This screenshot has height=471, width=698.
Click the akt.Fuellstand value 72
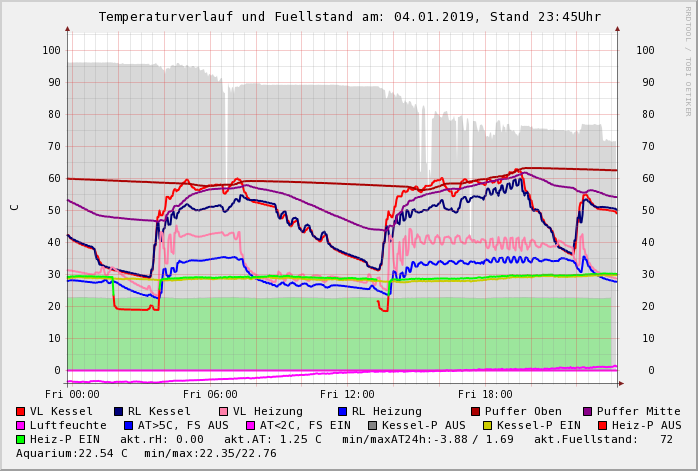pos(666,439)
